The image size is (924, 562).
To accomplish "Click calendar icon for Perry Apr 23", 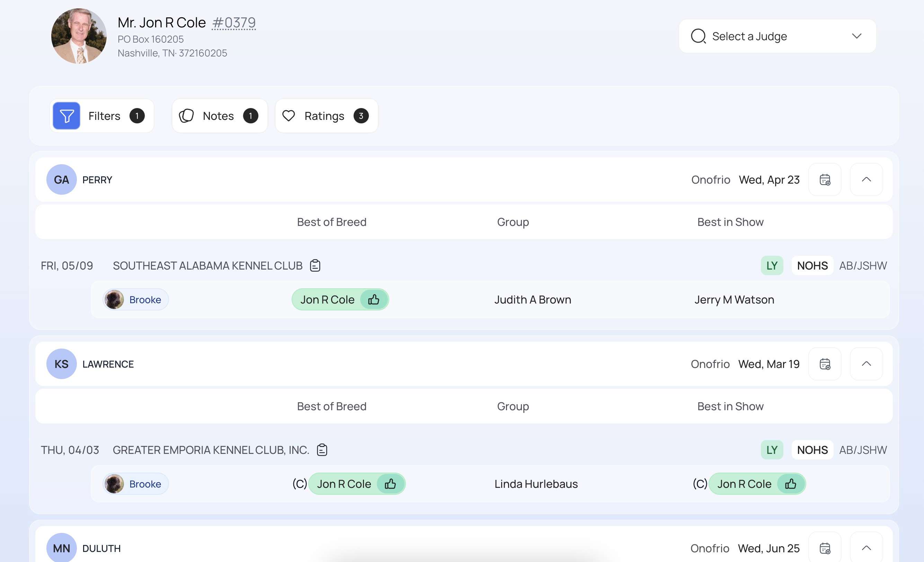I will [x=825, y=180].
